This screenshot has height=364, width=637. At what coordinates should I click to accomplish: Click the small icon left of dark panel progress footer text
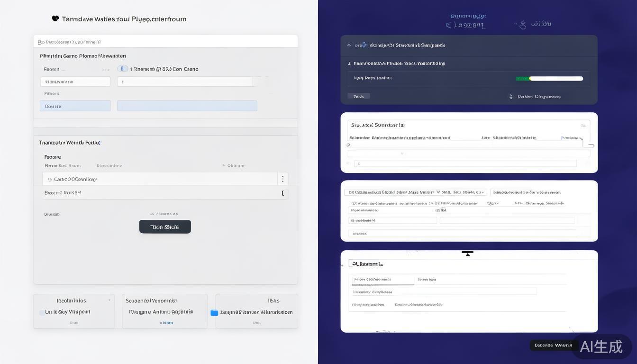coord(511,97)
